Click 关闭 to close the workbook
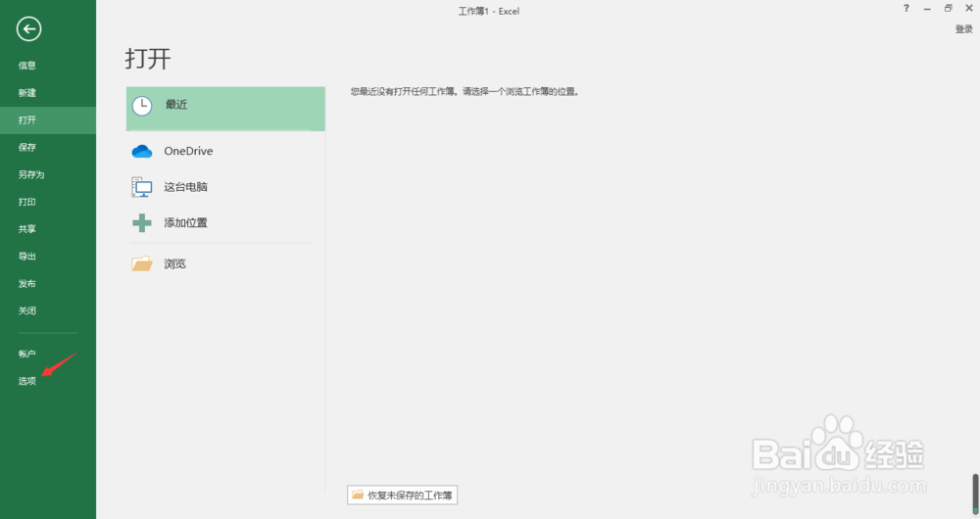The height and width of the screenshot is (519, 980). pos(26,310)
